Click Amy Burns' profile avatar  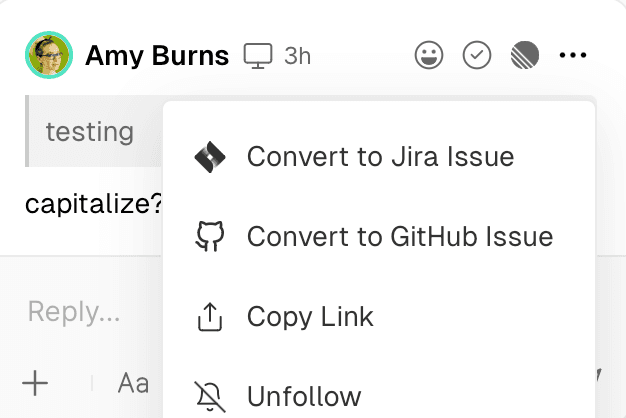click(x=48, y=55)
